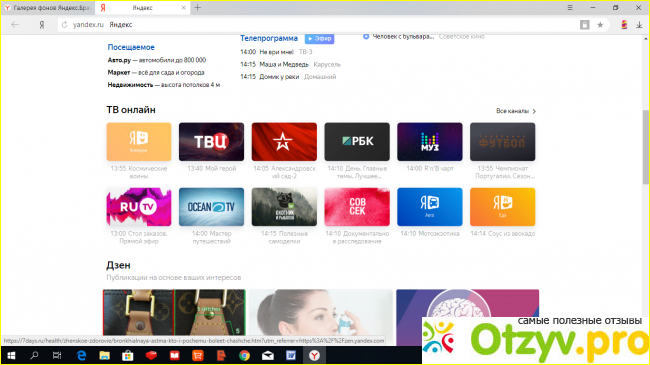Open Авто.ру автомобили до 800 000 link
The height and width of the screenshot is (365, 650).
point(157,60)
